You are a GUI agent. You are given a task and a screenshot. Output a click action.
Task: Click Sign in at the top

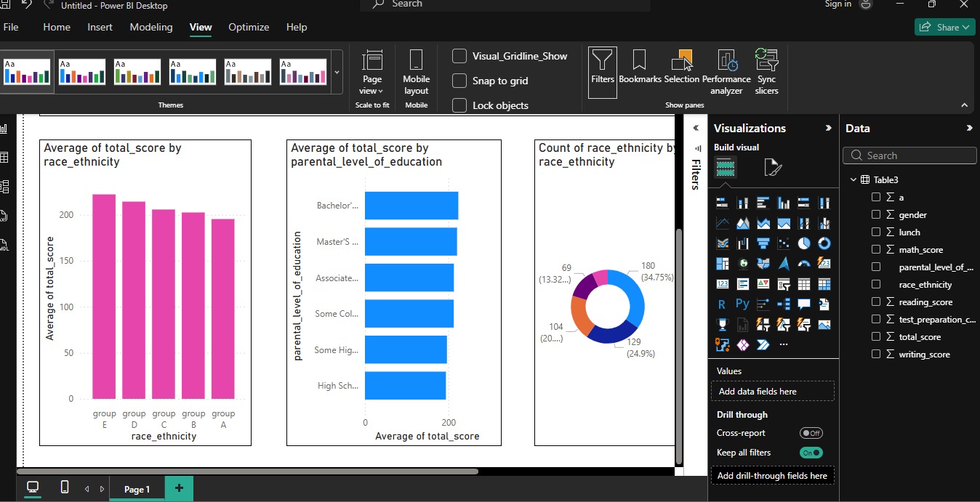coord(838,4)
